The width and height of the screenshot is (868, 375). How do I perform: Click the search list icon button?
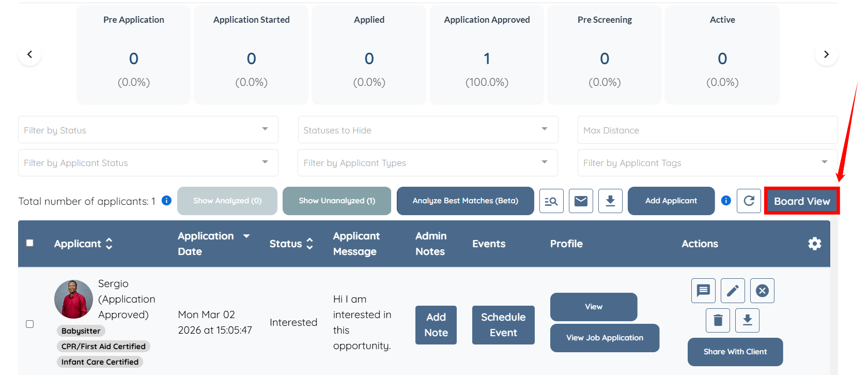click(551, 201)
